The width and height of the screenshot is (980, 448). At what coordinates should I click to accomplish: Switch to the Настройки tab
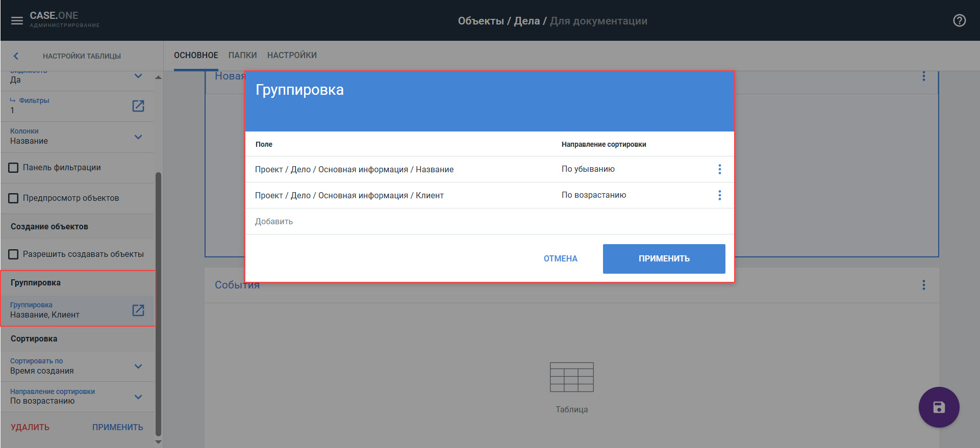[x=292, y=55]
